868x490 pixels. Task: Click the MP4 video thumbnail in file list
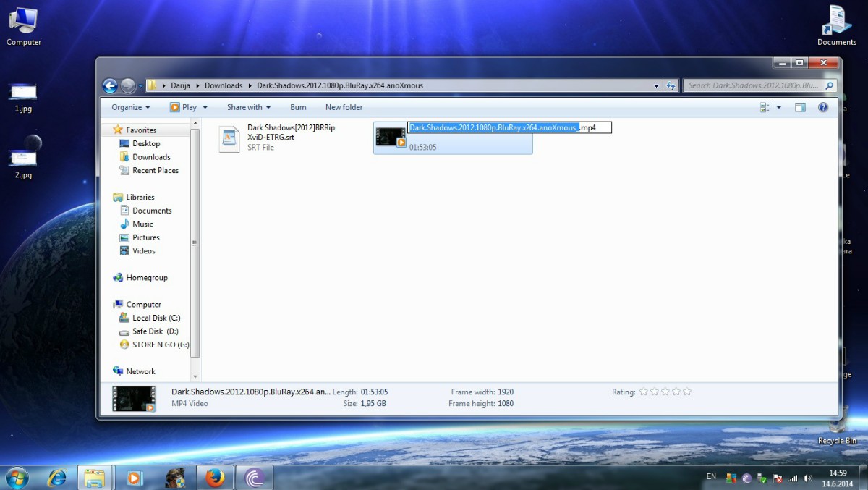click(x=391, y=137)
